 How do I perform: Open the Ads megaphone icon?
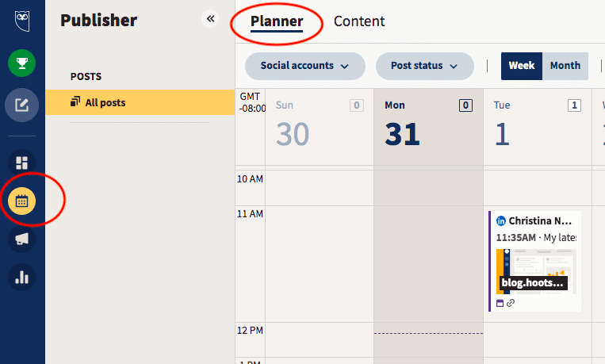coord(22,239)
